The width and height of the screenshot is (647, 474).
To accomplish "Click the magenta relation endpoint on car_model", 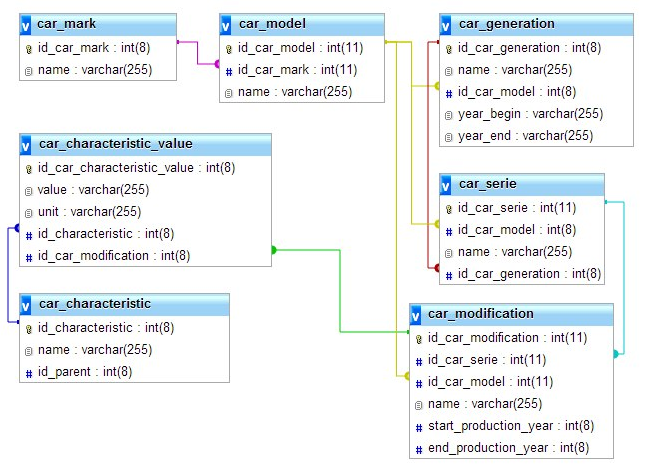I will [216, 64].
